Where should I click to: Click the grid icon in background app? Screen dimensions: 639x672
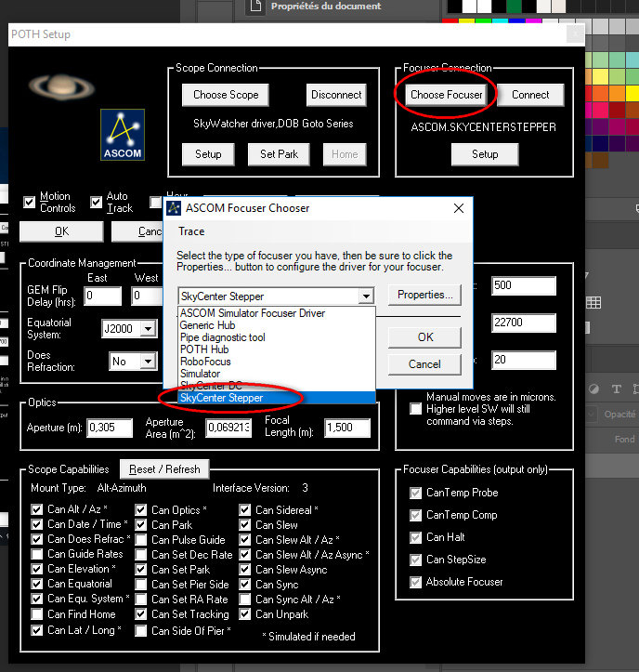pos(593,303)
